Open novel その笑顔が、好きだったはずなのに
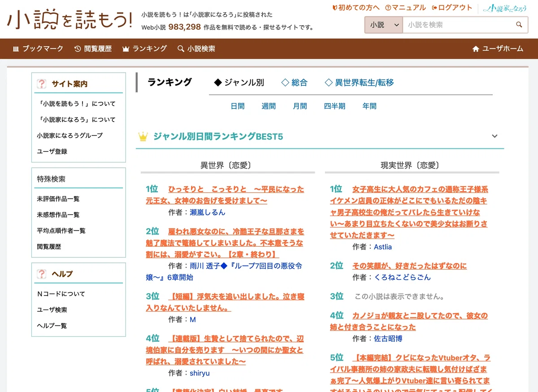This screenshot has height=392, width=538. click(409, 266)
